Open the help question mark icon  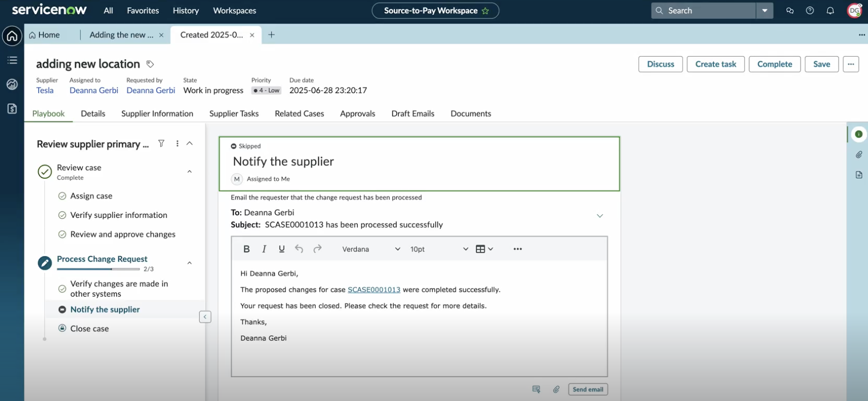(810, 11)
